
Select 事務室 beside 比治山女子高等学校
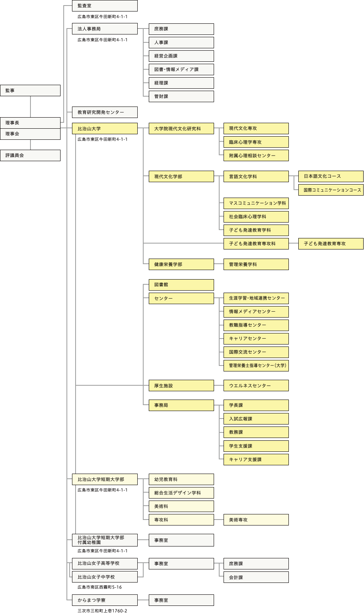181,563
